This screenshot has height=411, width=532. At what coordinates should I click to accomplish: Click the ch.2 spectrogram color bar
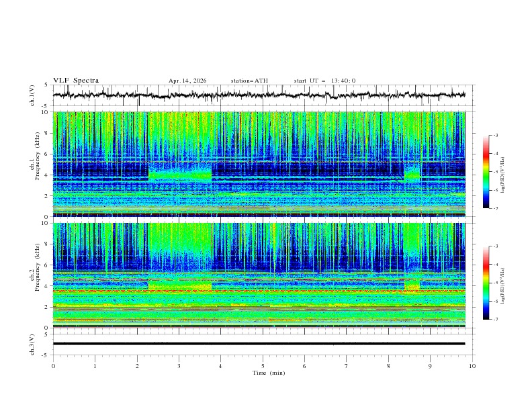click(486, 283)
